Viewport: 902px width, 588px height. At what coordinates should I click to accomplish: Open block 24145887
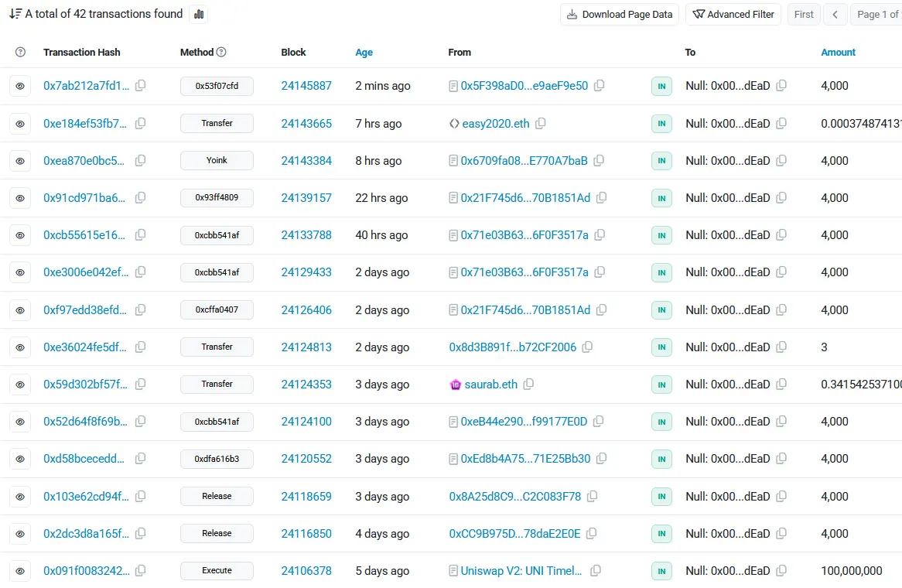click(306, 86)
